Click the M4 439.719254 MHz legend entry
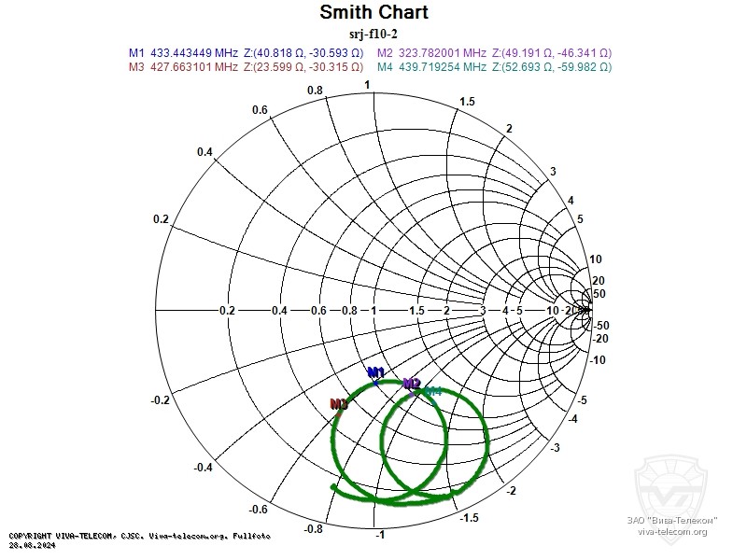 click(x=494, y=67)
